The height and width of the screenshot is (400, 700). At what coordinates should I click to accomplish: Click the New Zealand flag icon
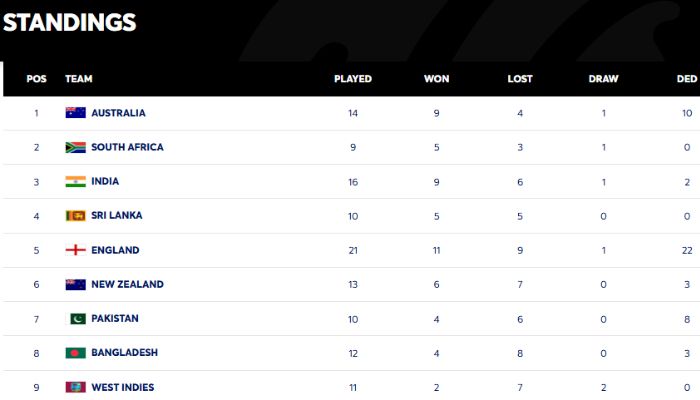pyautogui.click(x=75, y=284)
